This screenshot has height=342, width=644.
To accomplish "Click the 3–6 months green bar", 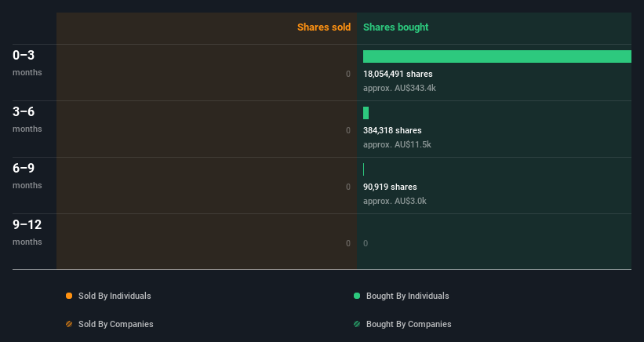I will pos(366,113).
